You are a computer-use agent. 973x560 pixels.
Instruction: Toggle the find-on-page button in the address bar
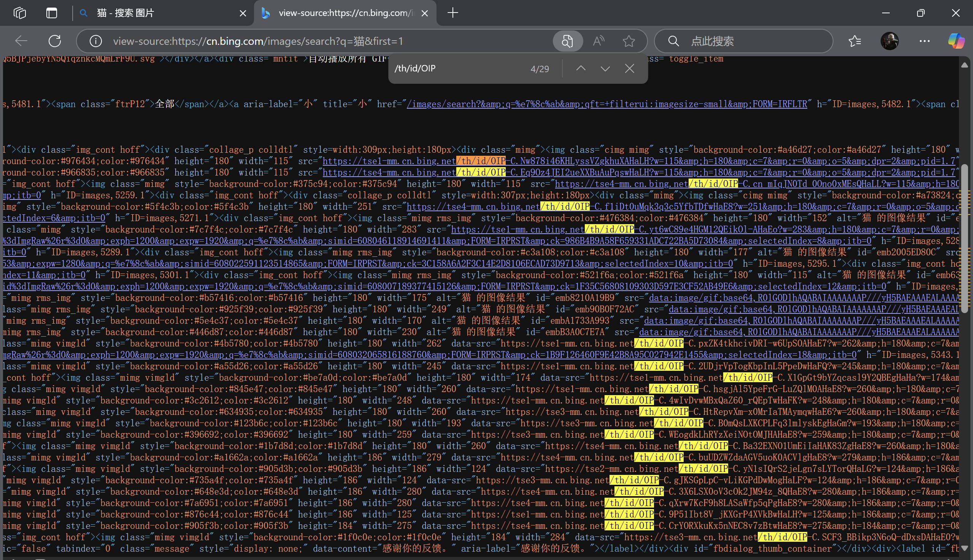[x=567, y=41]
